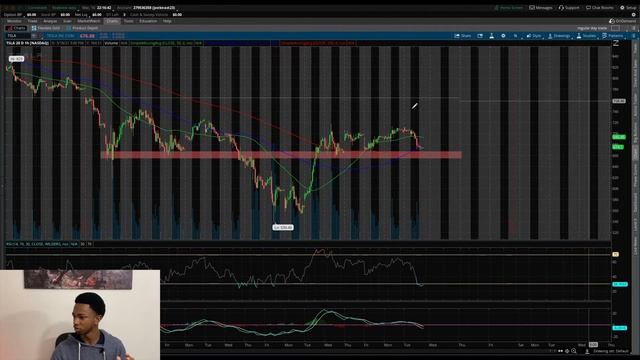Viewport: 640px width, 360px height.
Task: Switch to the Analyze tab
Action: [50, 21]
